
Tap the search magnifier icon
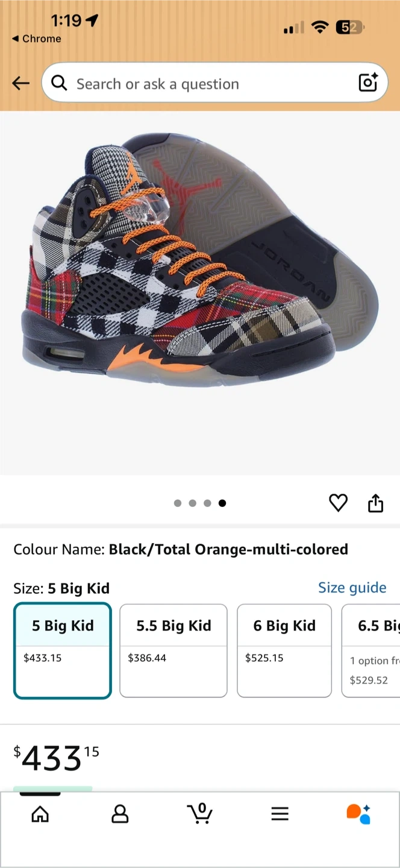click(x=59, y=83)
